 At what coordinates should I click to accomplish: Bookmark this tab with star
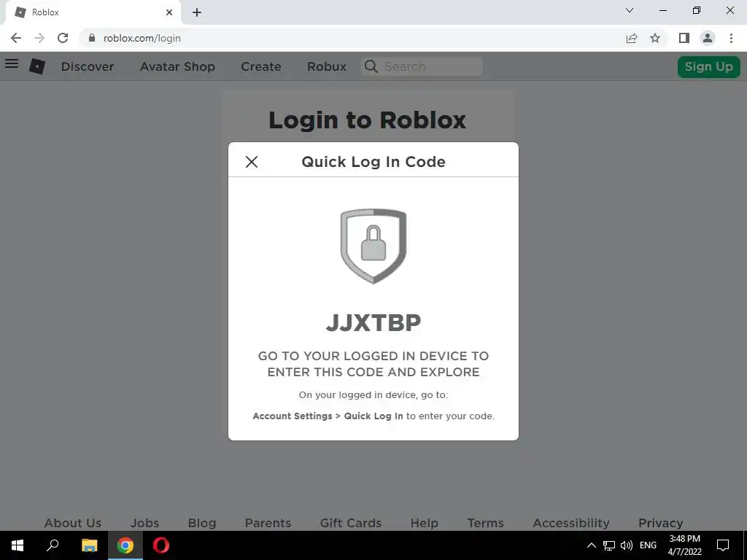click(x=656, y=38)
